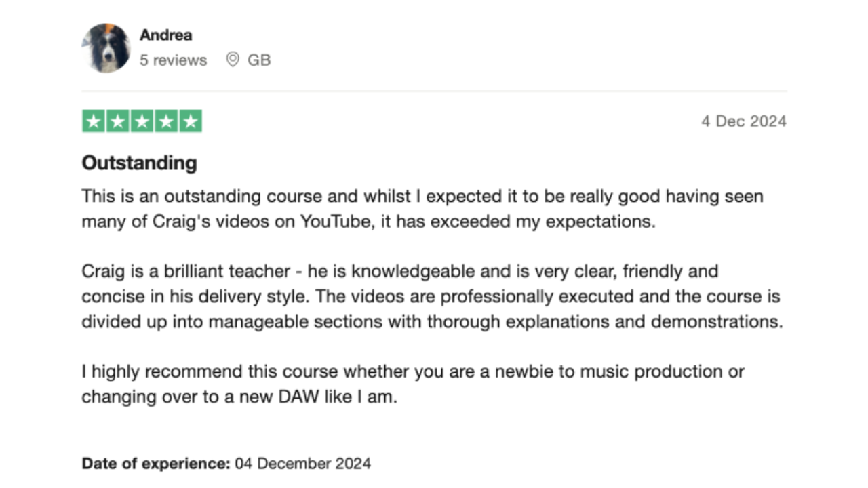Open the Outstanding review title
Image resolution: width=868 pixels, height=488 pixels.
click(139, 163)
